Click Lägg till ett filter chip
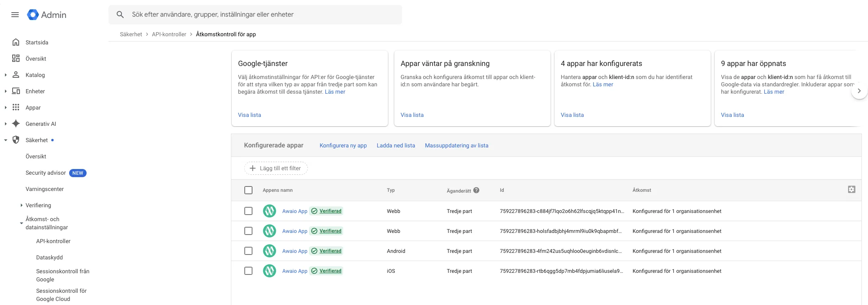This screenshot has height=305, width=868. pyautogui.click(x=276, y=168)
